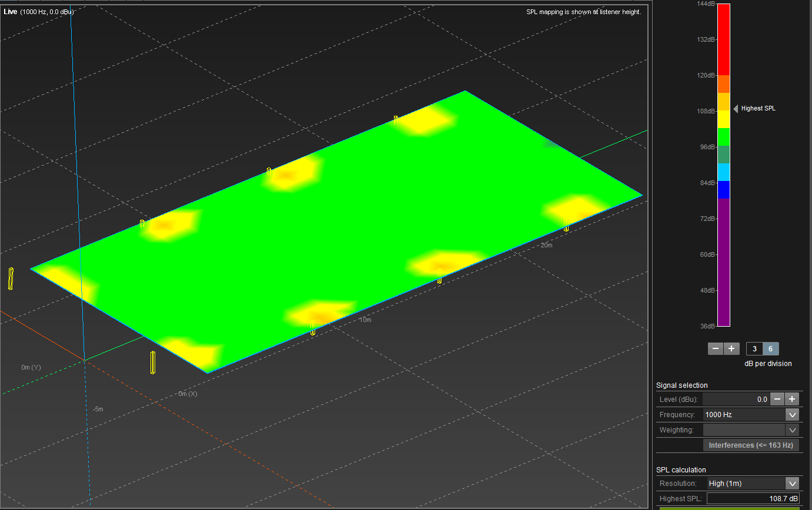Screen dimensions: 812x510
Task: Click the green segment of the SPL scale
Action: 724,137
